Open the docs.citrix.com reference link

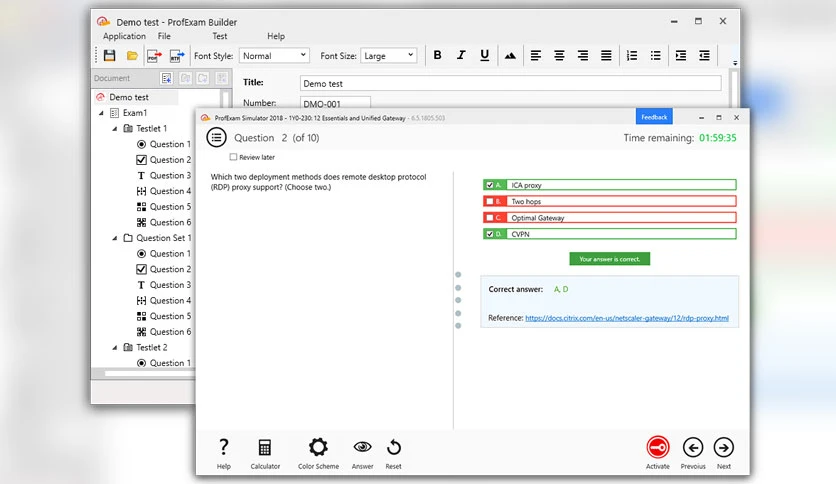click(627, 318)
